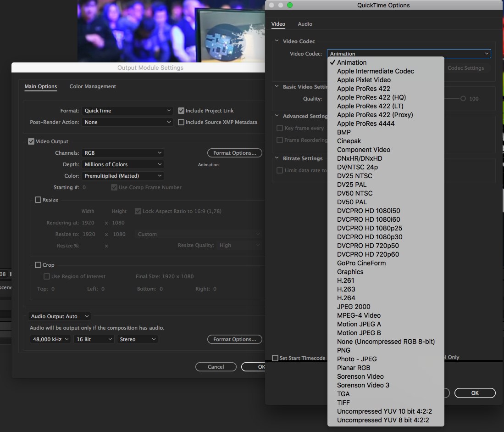Select Cinepak codec

349,141
